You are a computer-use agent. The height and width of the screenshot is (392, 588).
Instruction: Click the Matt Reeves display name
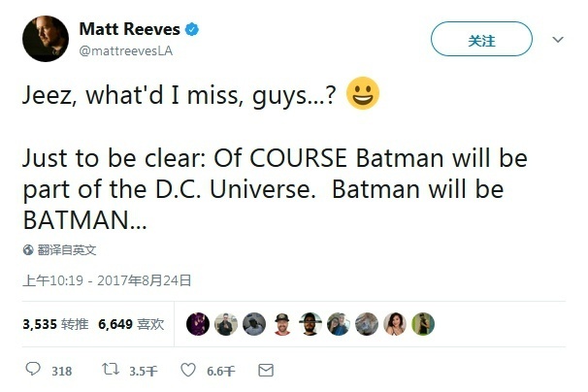[x=133, y=30]
